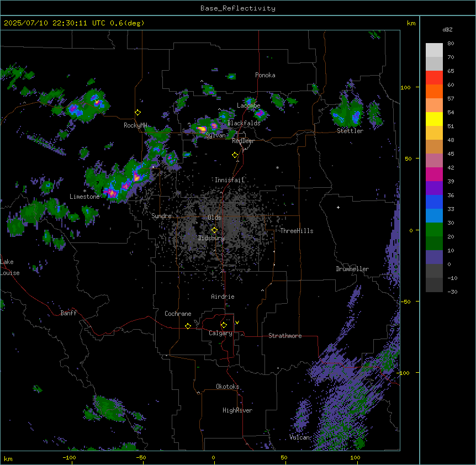Click the km unit label at top right

point(411,23)
